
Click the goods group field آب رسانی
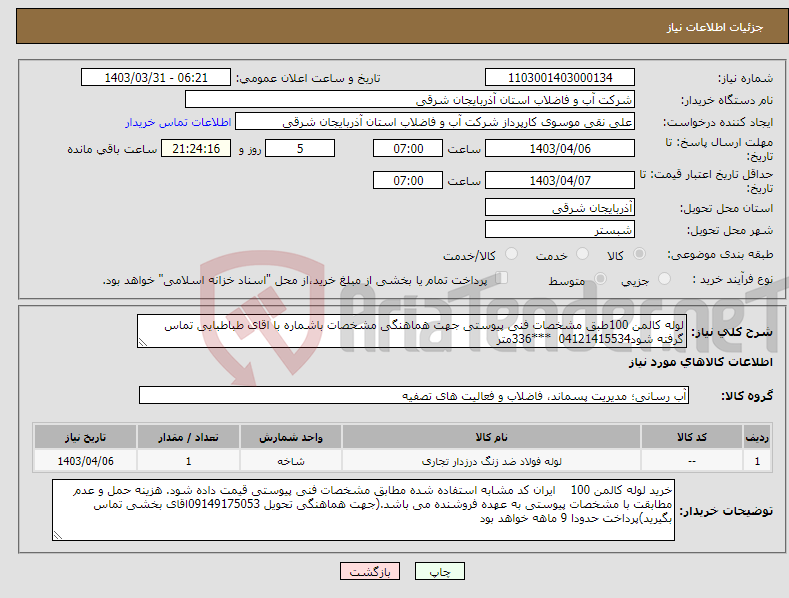coord(414,395)
